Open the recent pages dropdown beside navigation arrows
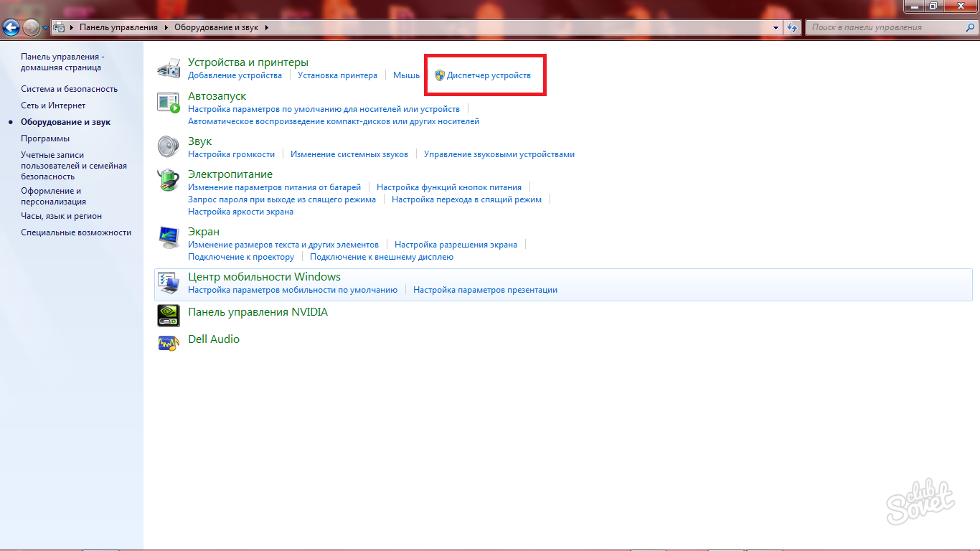This screenshot has height=551, width=980. pos(46,27)
